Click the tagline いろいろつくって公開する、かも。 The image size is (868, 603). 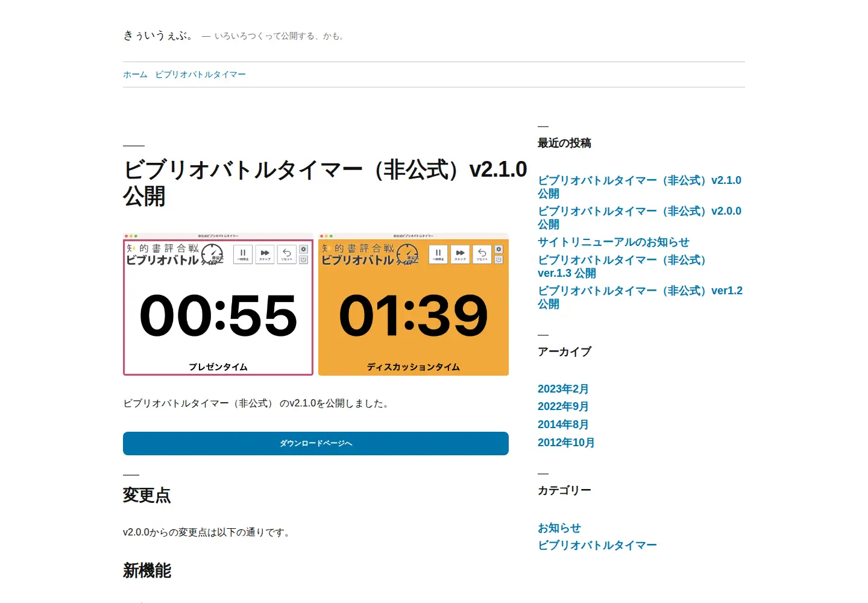pos(280,36)
